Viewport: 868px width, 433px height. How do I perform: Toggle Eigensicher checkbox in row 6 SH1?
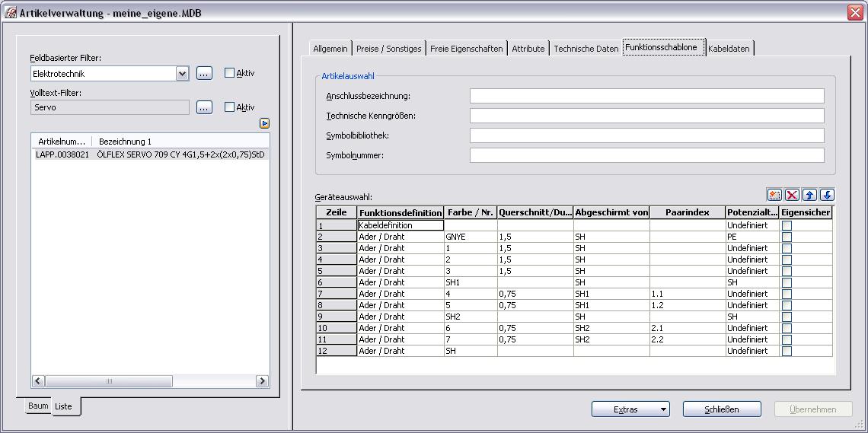[787, 282]
